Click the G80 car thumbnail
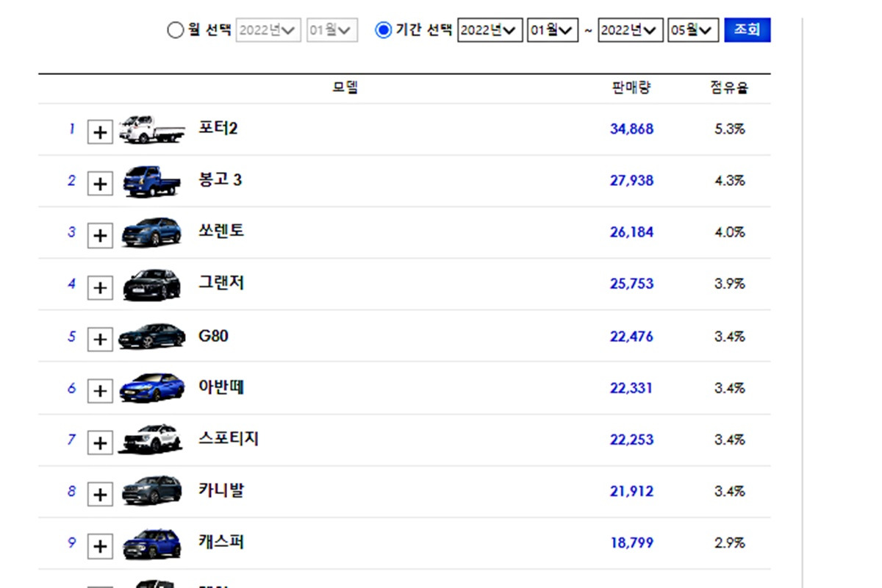 tap(151, 337)
